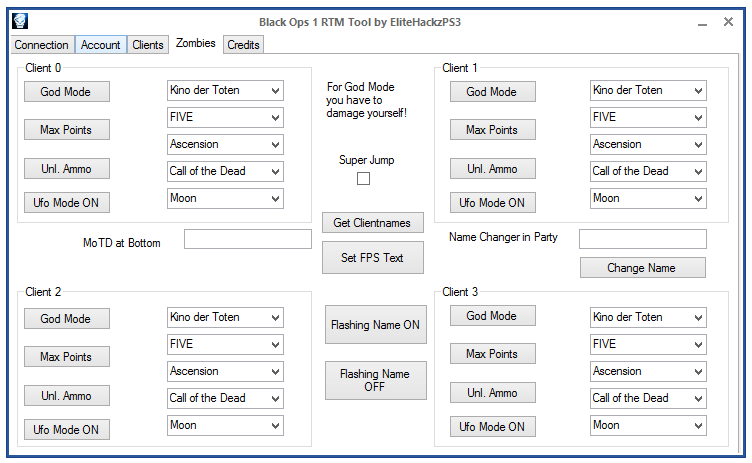Select the Zombies tab
The height and width of the screenshot is (463, 752).
[x=196, y=43]
